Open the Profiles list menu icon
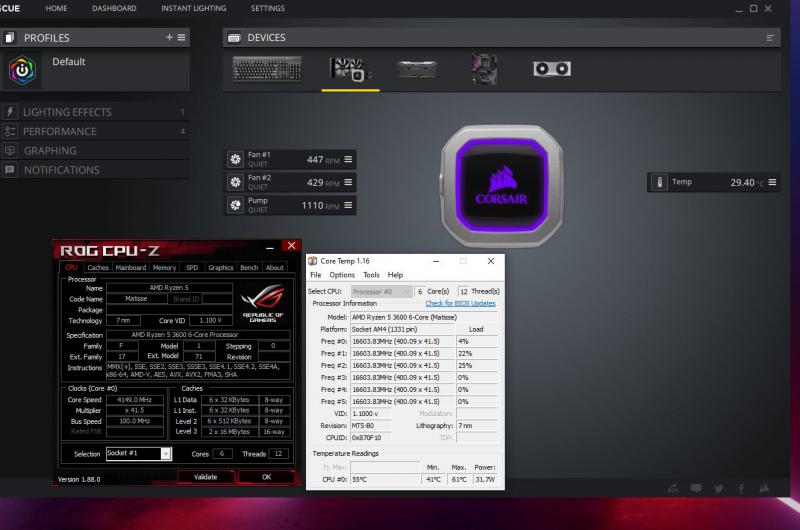Image resolution: width=800 pixels, height=530 pixels. [x=181, y=37]
